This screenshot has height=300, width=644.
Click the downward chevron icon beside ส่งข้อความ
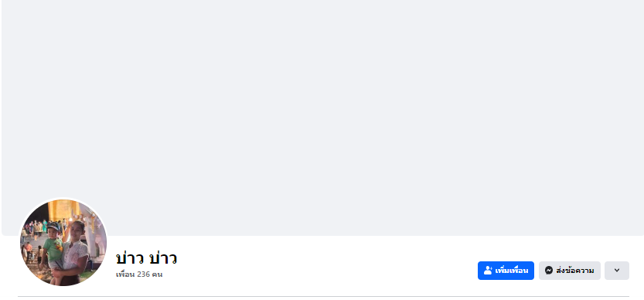pyautogui.click(x=616, y=271)
